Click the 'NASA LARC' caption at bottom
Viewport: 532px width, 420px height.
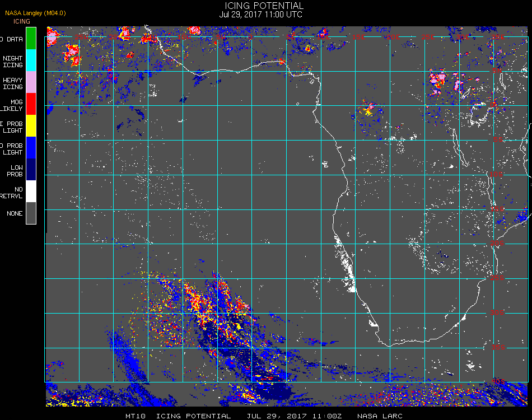tap(380, 416)
